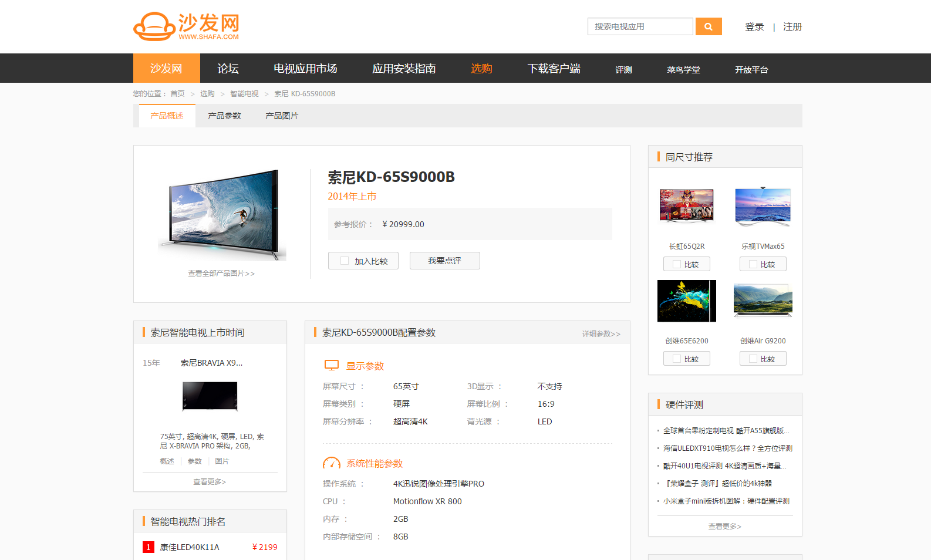
Task: Open 查看全部产品图片 link
Action: click(x=221, y=274)
